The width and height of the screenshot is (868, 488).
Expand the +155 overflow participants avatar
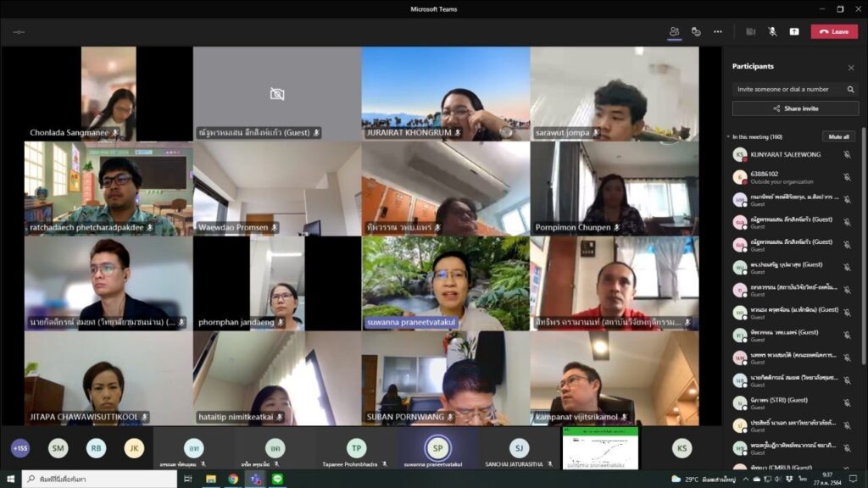[19, 448]
